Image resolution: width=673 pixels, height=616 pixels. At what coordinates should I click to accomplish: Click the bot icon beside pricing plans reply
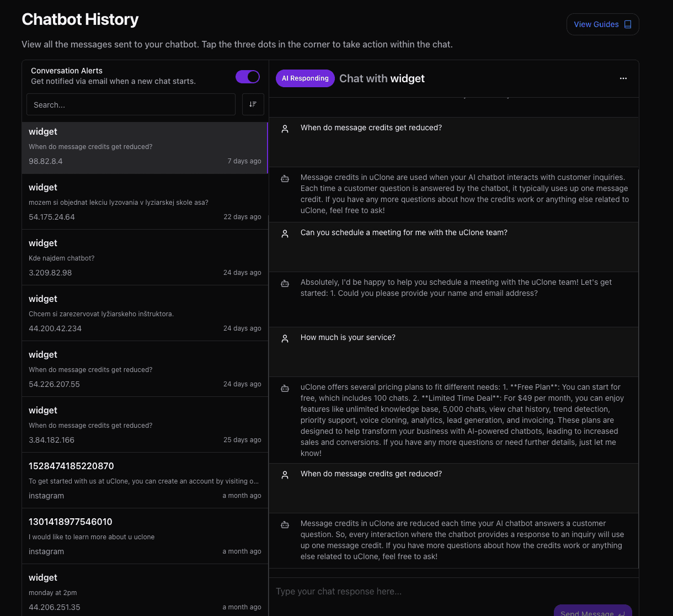(x=285, y=388)
